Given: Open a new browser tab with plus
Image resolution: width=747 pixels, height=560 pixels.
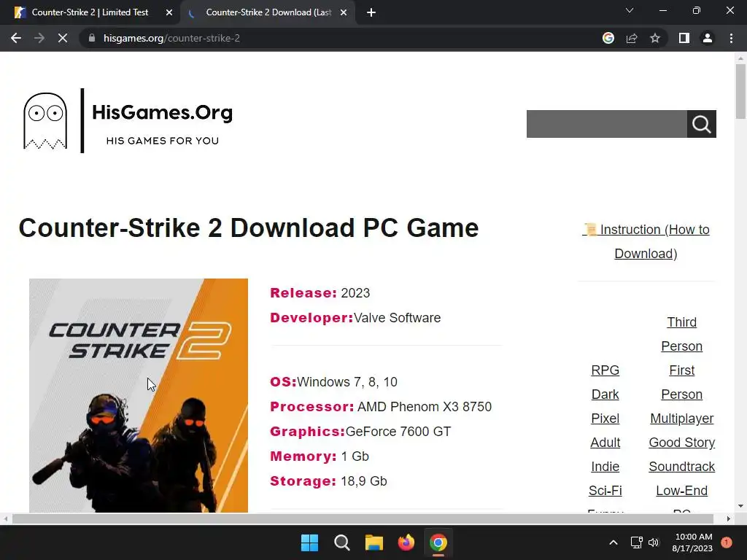Looking at the screenshot, I should click(x=371, y=12).
